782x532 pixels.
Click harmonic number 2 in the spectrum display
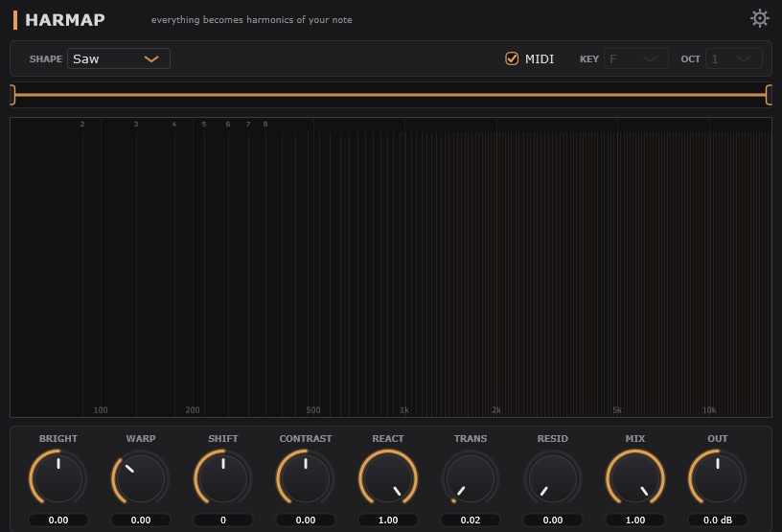(x=82, y=124)
